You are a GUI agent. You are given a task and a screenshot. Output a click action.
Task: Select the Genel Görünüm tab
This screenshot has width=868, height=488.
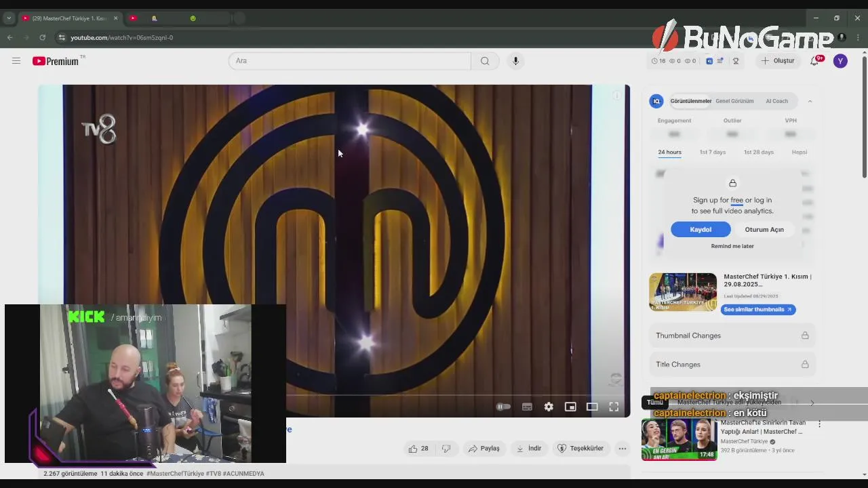click(734, 101)
